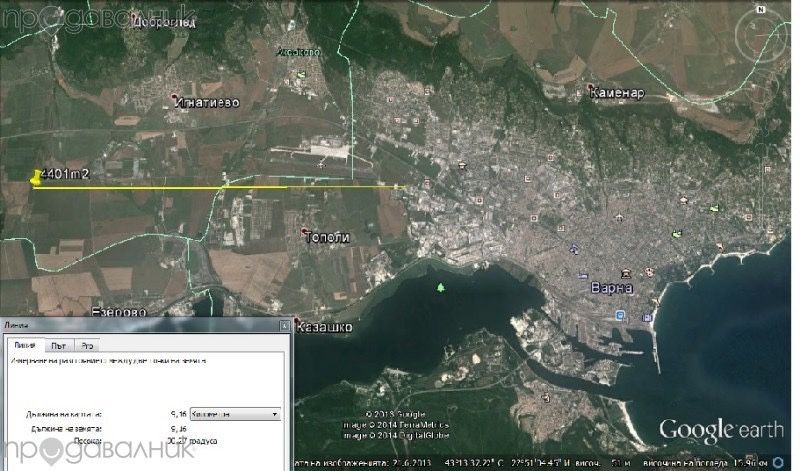Click the eye altitude readout in status bar

click(x=707, y=462)
